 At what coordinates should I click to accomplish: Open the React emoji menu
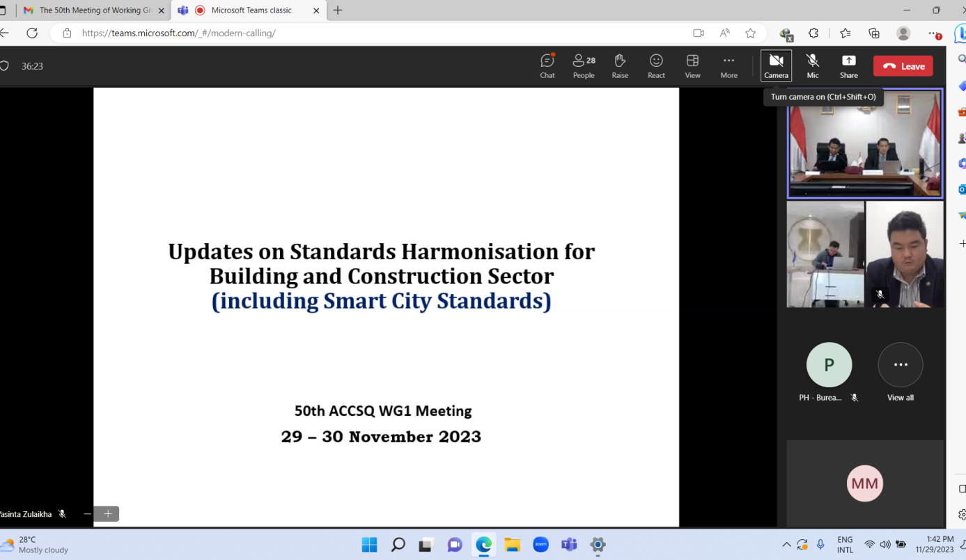pos(656,66)
